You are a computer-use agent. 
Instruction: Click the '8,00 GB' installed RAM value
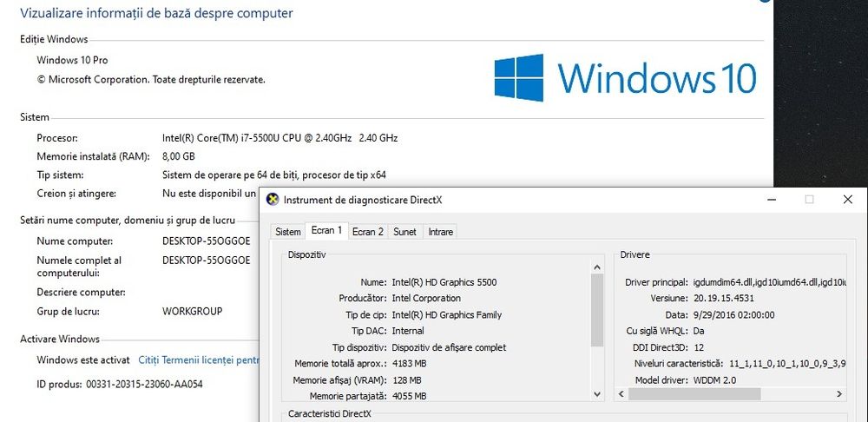click(178, 156)
